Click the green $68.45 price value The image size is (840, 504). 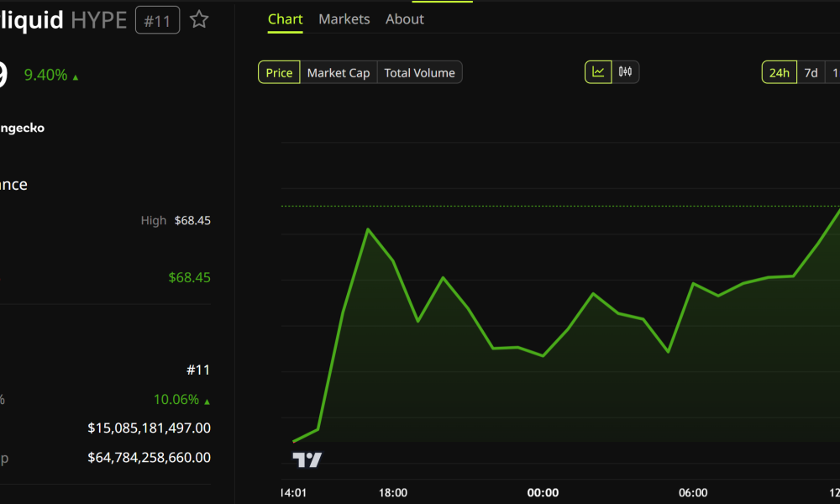click(190, 277)
